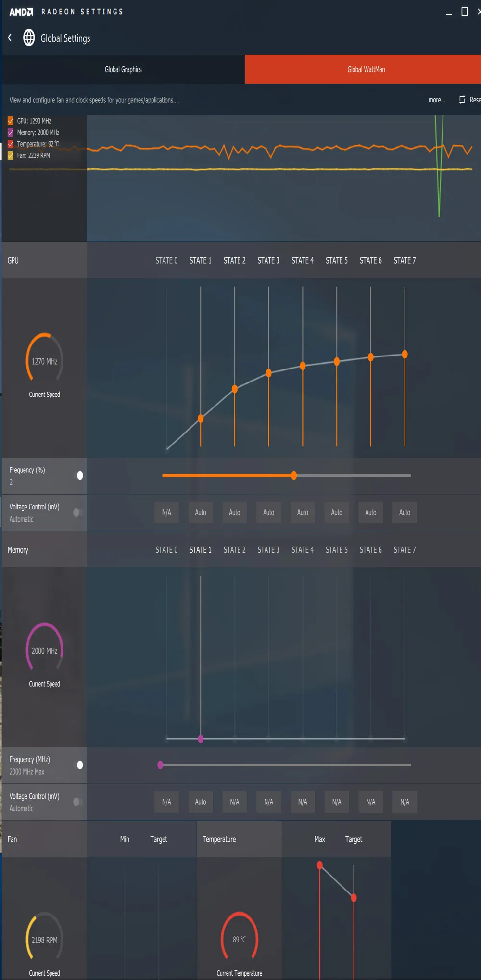Click the GPU State 3 point on the curve
The image size is (481, 980).
pos(268,373)
